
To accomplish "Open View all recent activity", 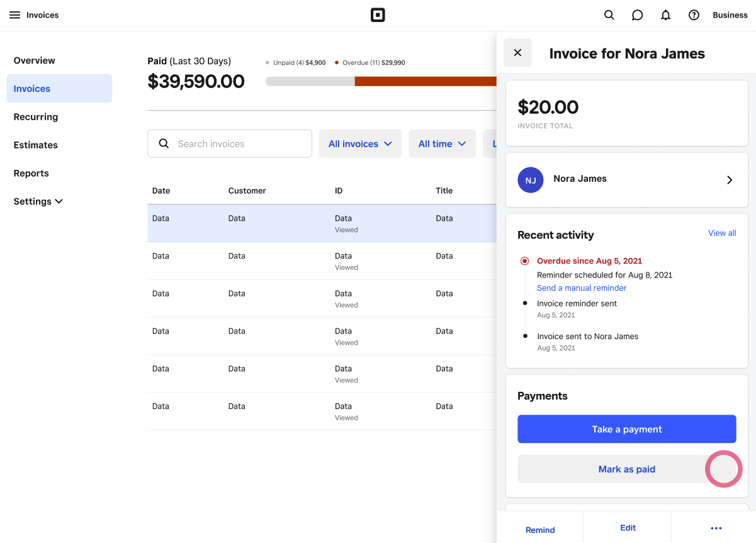I will tap(722, 233).
